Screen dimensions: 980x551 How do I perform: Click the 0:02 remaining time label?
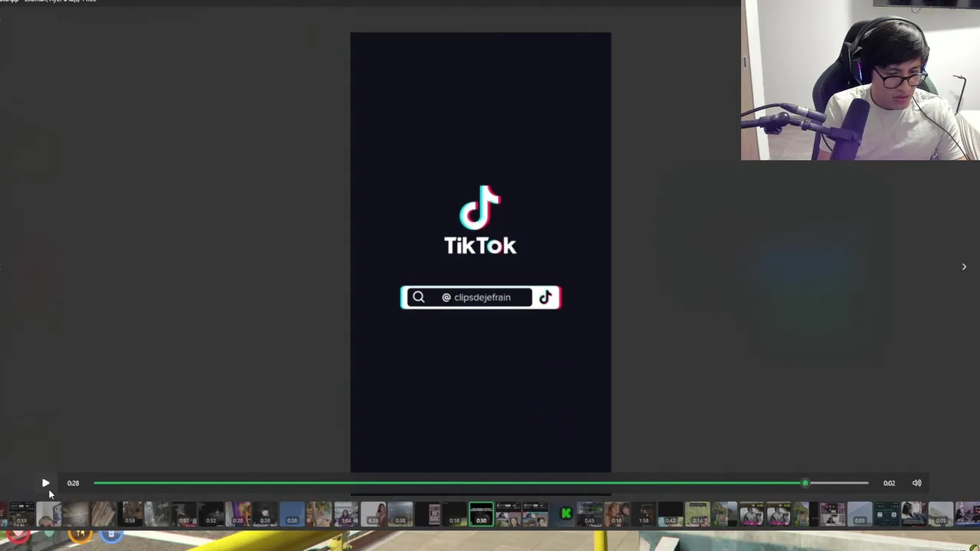point(889,483)
